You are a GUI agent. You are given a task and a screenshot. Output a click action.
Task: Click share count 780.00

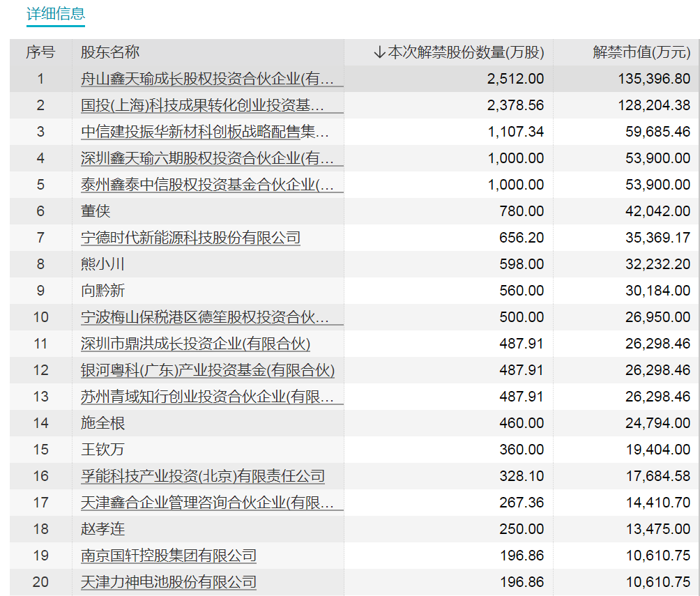pyautogui.click(x=522, y=211)
